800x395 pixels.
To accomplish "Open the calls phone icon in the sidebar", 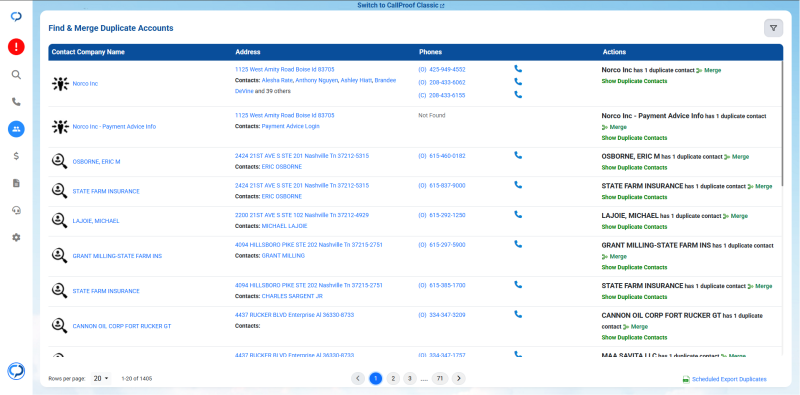I will (x=16, y=102).
